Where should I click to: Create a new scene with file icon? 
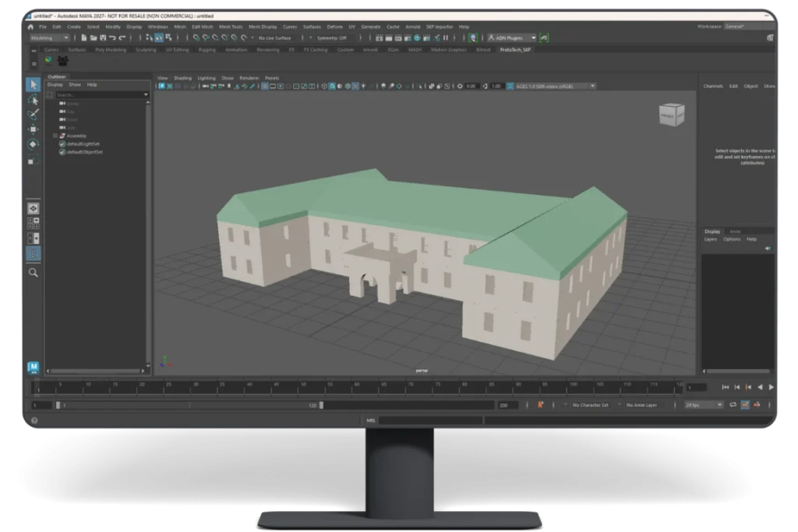tap(84, 37)
